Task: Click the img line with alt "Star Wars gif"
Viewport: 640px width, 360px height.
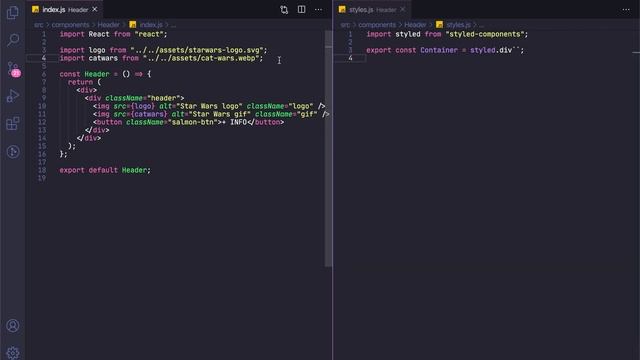Action: tap(211, 114)
